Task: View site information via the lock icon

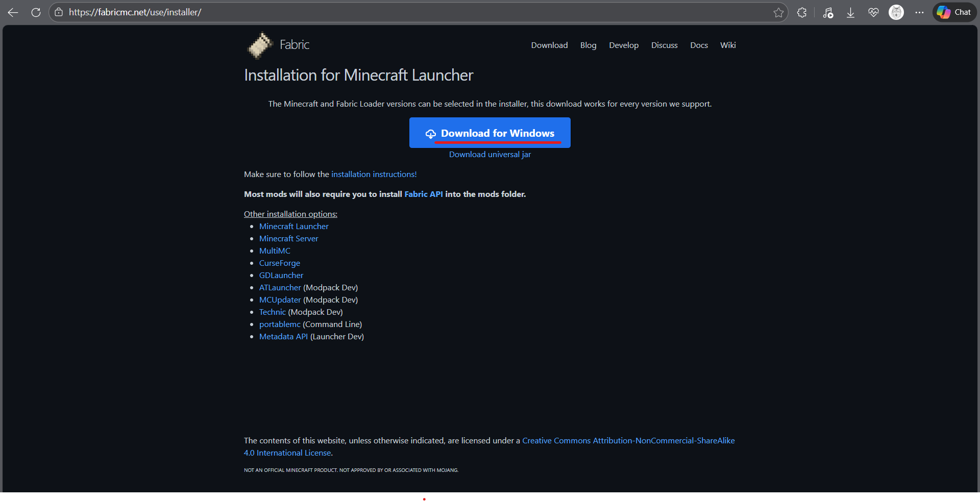Action: tap(59, 12)
